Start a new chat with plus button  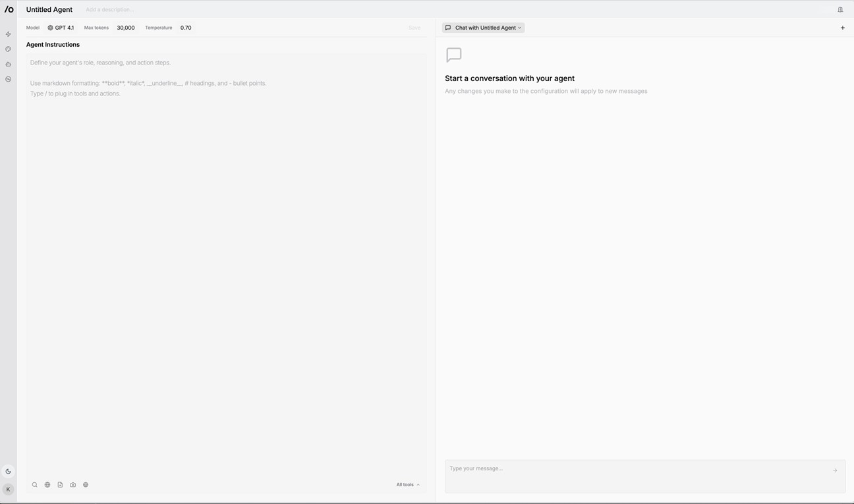[x=842, y=28]
